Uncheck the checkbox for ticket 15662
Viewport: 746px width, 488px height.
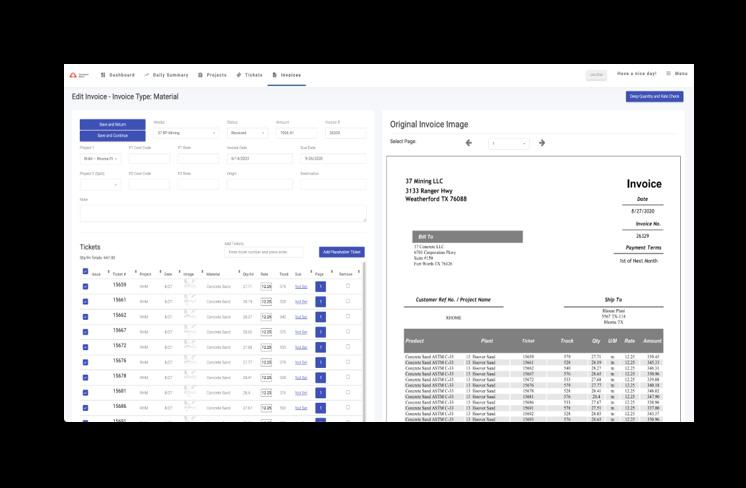pos(85,317)
